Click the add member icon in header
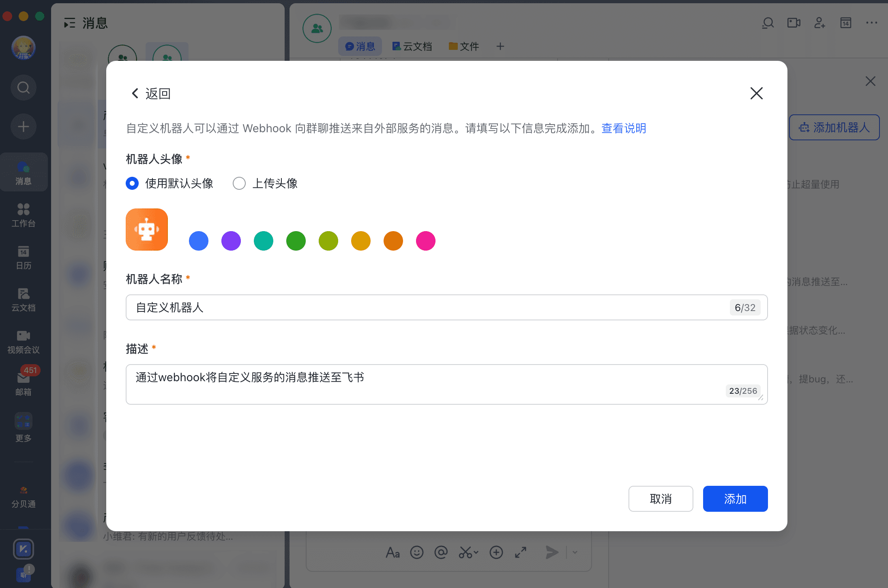The width and height of the screenshot is (888, 588). 819,23
